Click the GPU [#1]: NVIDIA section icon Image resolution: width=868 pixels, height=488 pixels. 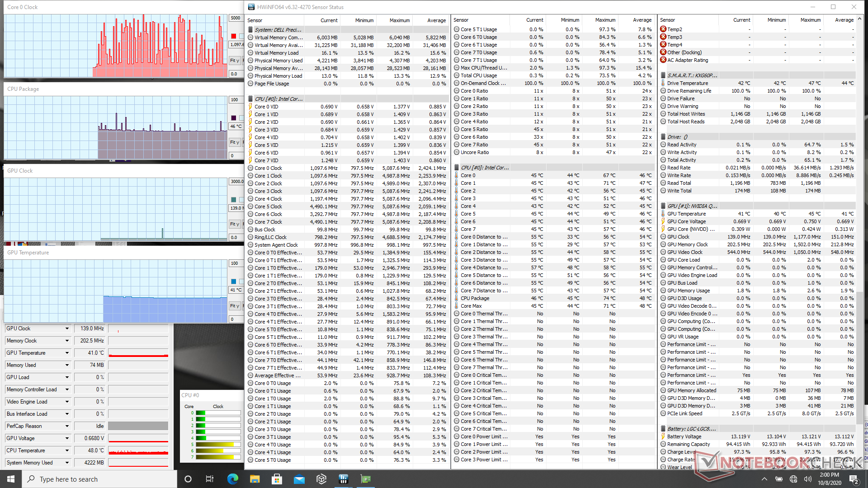click(x=663, y=206)
